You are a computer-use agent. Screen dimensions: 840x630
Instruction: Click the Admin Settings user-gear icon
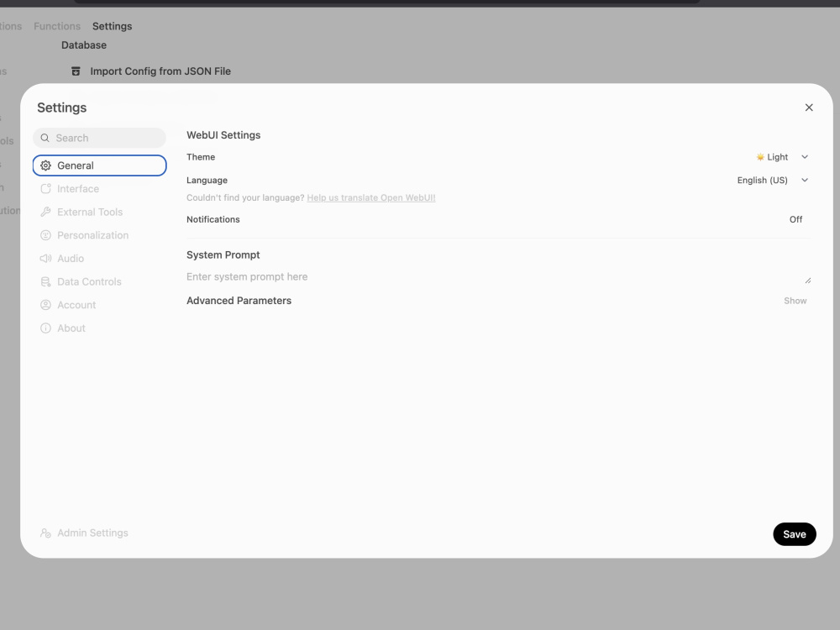[45, 533]
